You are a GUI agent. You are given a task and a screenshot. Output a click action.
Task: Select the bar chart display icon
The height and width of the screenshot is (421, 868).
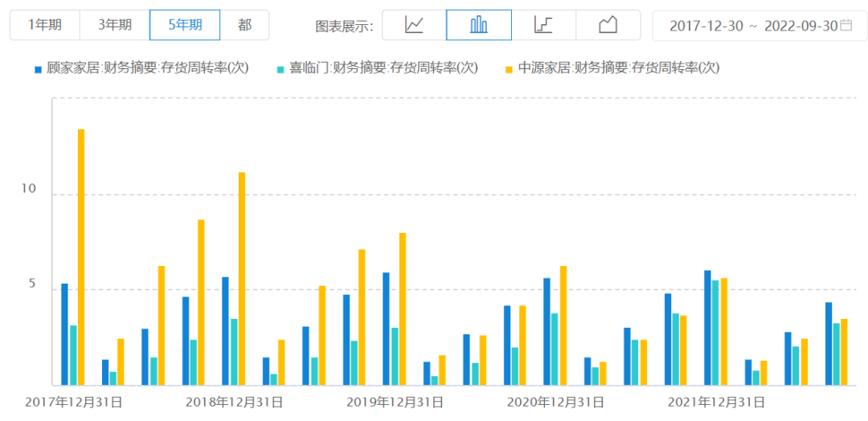point(479,25)
